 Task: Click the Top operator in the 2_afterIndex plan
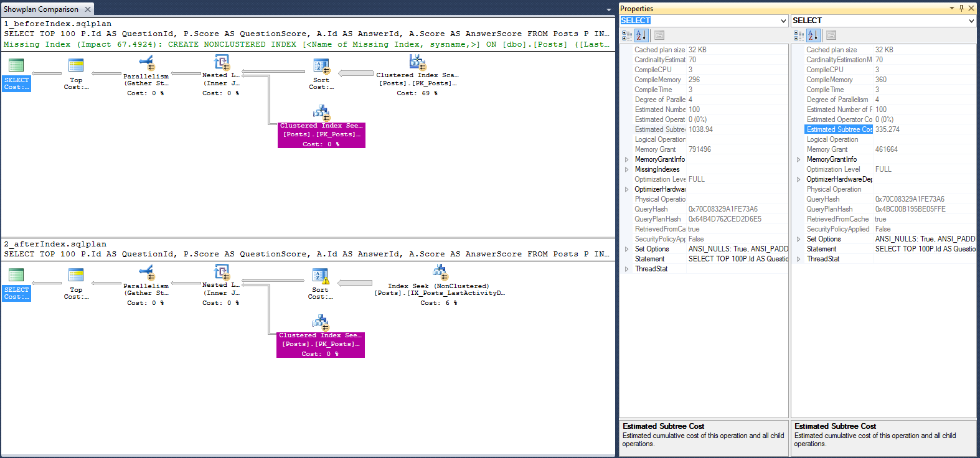76,284
